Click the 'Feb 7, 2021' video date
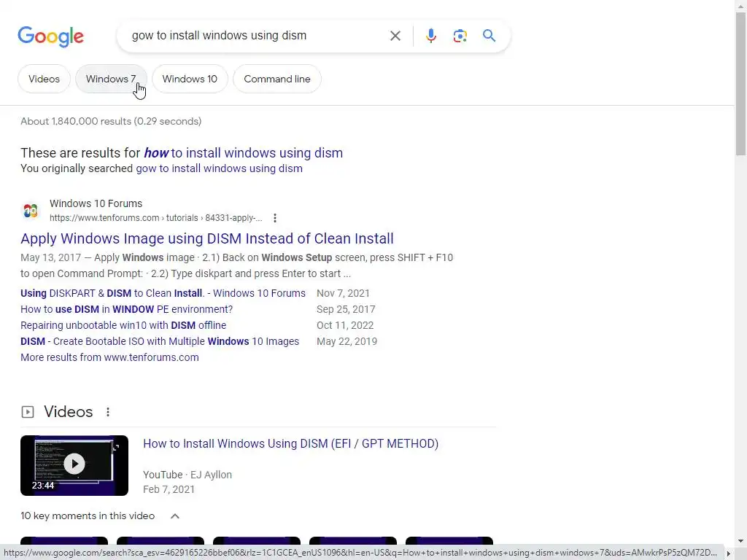Image resolution: width=747 pixels, height=560 pixels. click(x=169, y=489)
